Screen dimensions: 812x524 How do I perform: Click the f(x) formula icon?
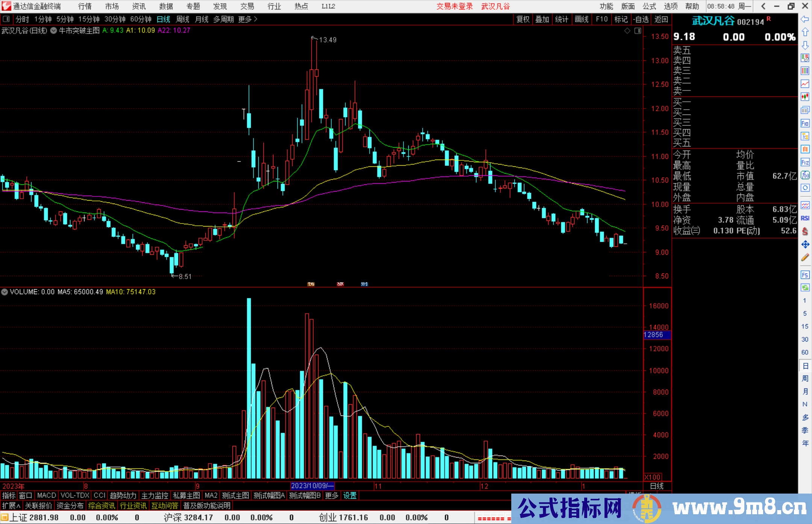click(x=805, y=175)
